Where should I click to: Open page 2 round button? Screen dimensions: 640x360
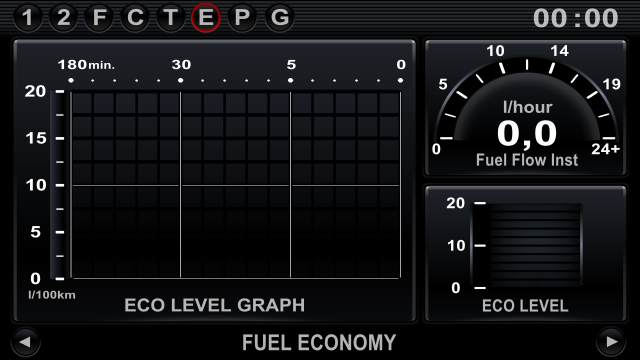pos(63,18)
